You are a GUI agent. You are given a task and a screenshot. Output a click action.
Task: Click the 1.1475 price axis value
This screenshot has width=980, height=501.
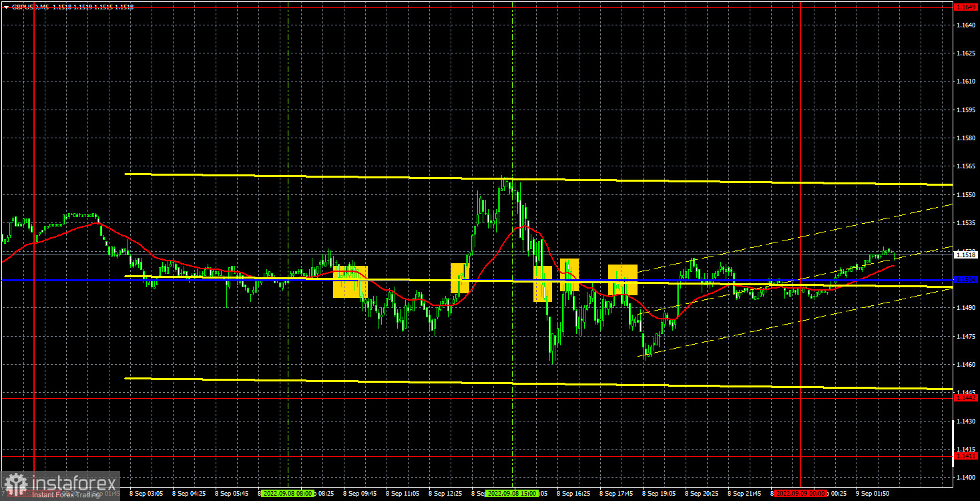[965, 337]
